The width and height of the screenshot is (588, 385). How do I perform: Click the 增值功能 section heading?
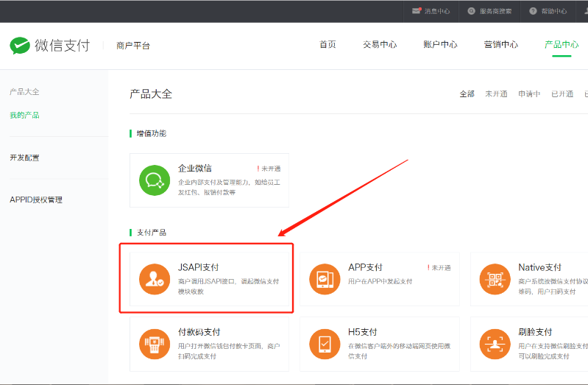[151, 133]
